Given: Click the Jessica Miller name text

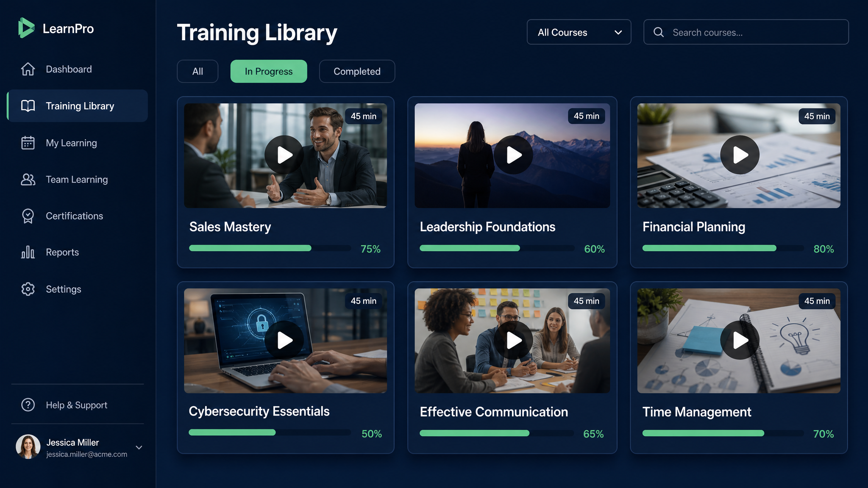Looking at the screenshot, I should coord(72,442).
